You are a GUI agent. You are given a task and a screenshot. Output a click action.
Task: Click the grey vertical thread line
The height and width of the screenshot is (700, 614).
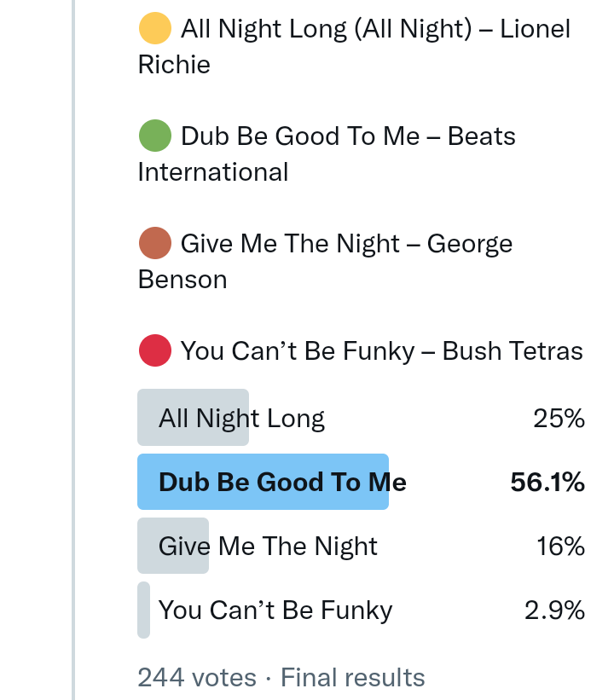point(73,341)
